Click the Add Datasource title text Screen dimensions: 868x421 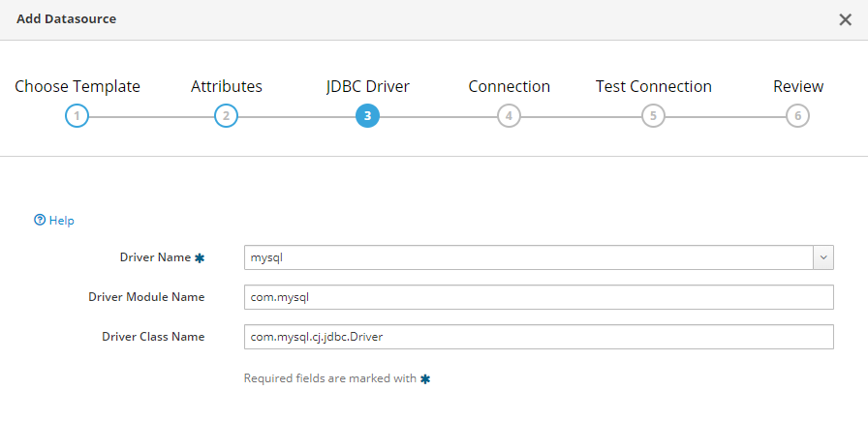coord(66,19)
